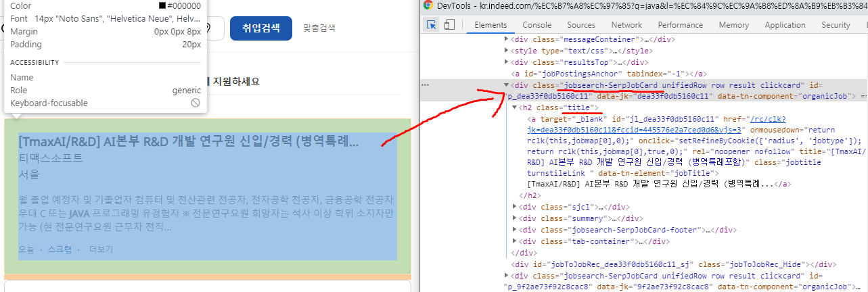Viewport: 868px width, 292px height.
Task: Switch to the Application tab
Action: point(785,25)
